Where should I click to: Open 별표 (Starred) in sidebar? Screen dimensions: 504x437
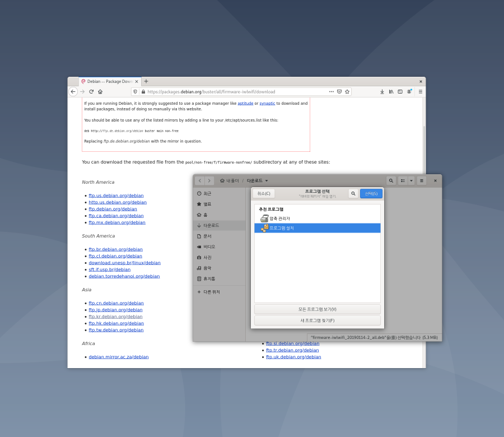(220, 204)
